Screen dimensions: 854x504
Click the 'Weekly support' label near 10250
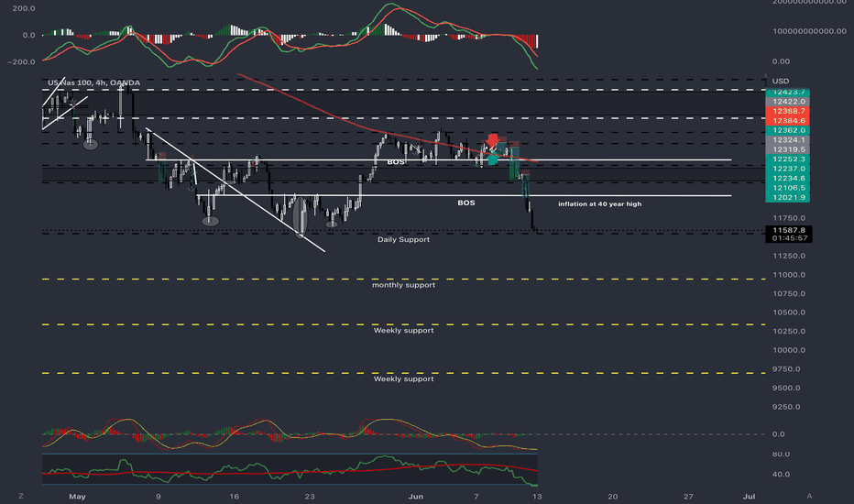coord(403,330)
